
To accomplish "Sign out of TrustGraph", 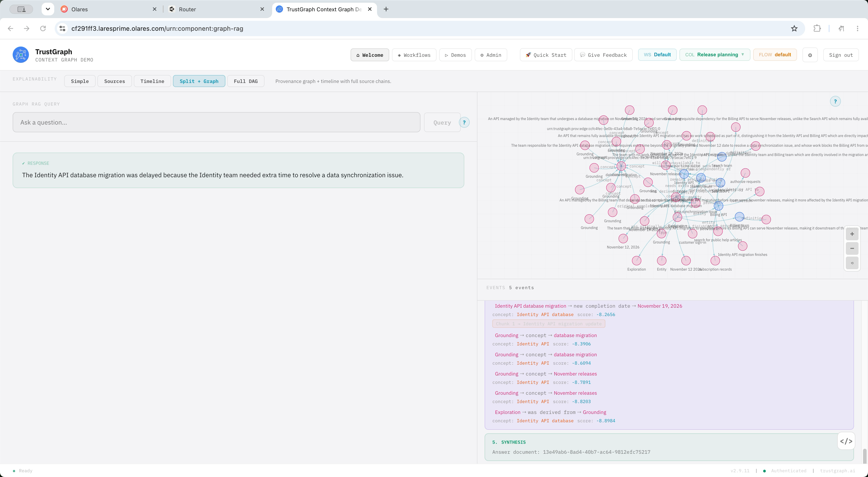I will (841, 55).
